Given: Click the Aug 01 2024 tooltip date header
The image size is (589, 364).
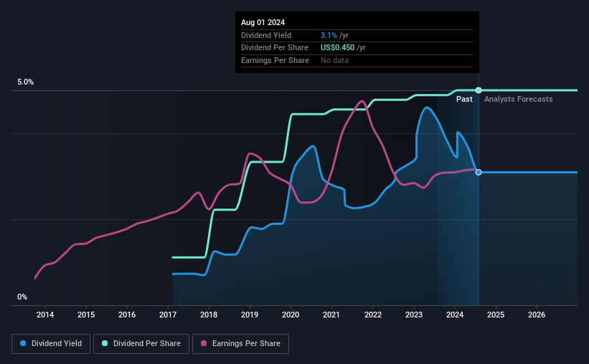Looking at the screenshot, I should [x=263, y=22].
